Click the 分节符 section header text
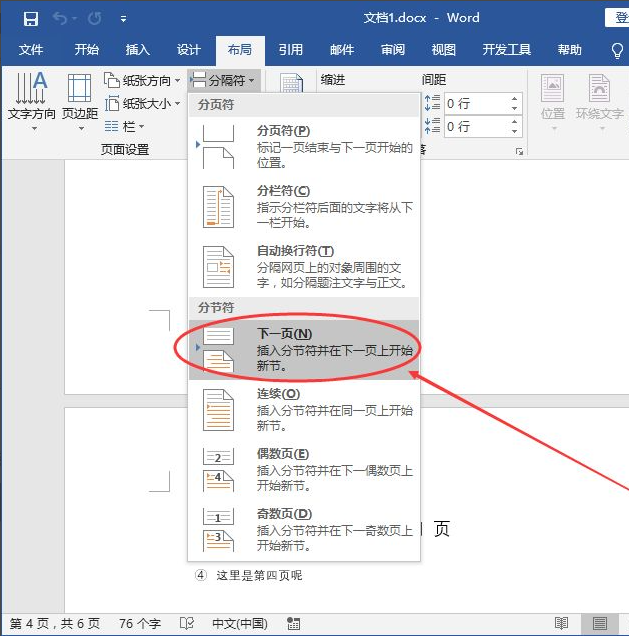The image size is (629, 636). tap(216, 308)
